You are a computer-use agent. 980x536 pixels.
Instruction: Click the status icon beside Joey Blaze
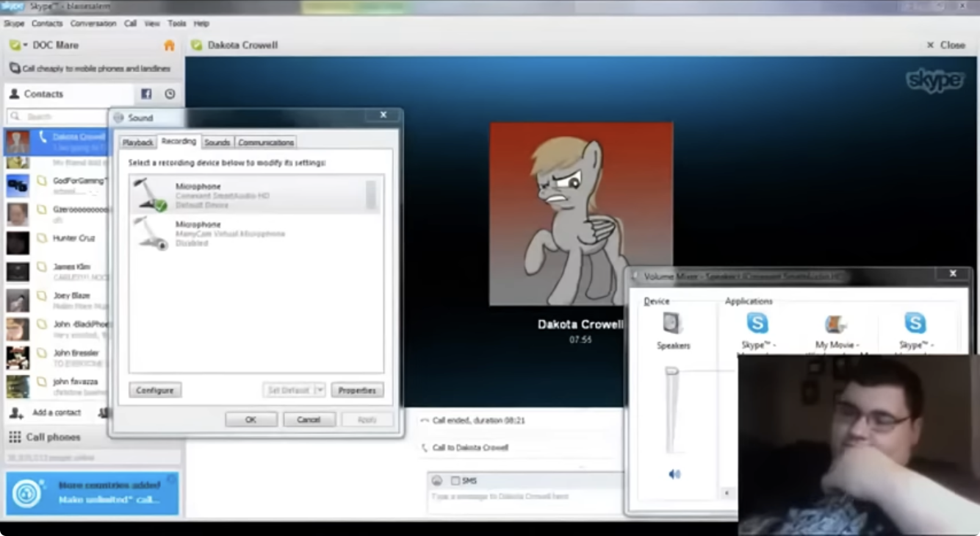(x=42, y=296)
